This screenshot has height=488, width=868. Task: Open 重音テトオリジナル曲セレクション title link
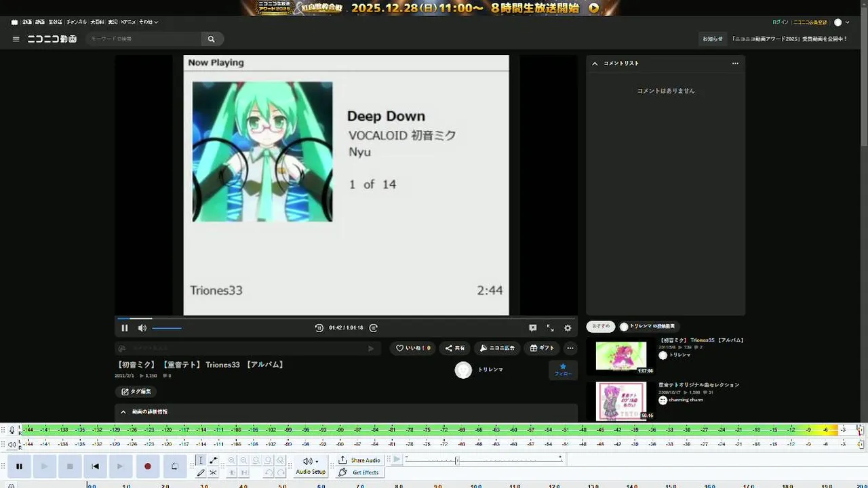pyautogui.click(x=698, y=385)
